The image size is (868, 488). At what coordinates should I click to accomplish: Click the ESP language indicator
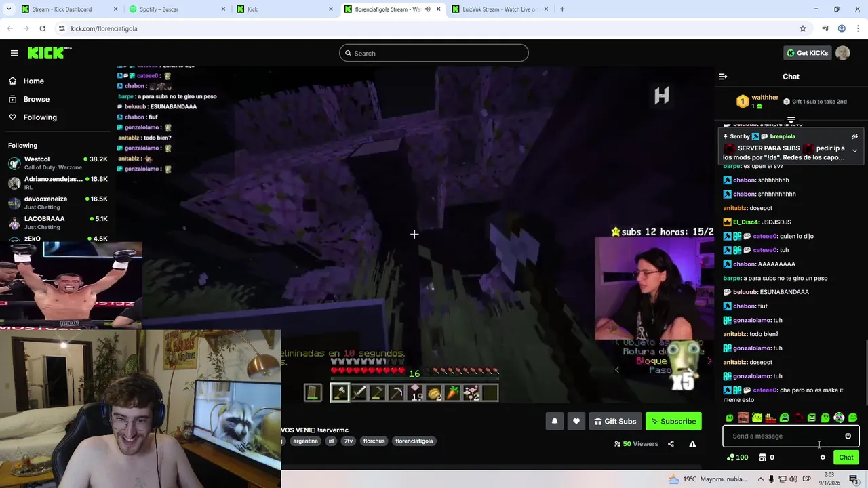coord(807,479)
